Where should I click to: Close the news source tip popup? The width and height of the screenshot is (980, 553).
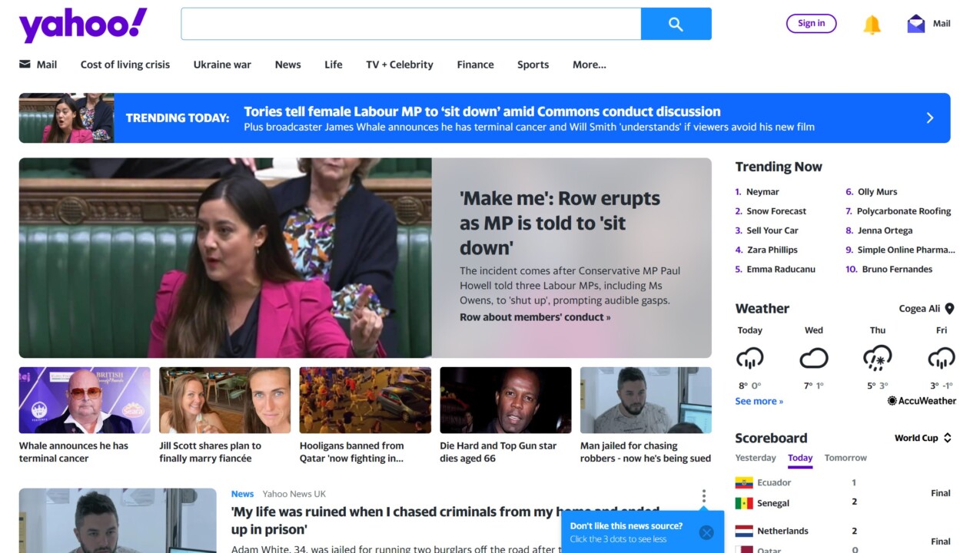point(706,532)
